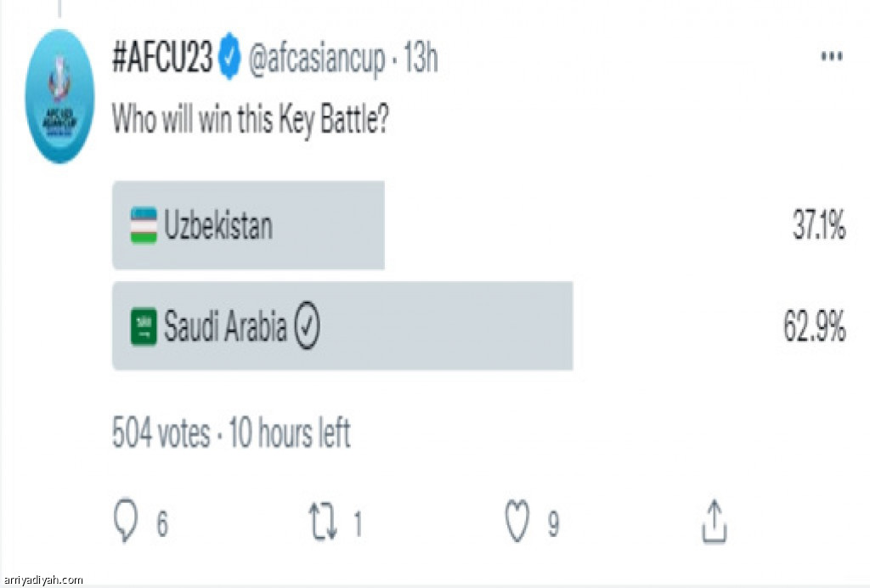Click the checkmark beside Saudi Arabia
This screenshot has height=588, width=870.
pyautogui.click(x=307, y=327)
